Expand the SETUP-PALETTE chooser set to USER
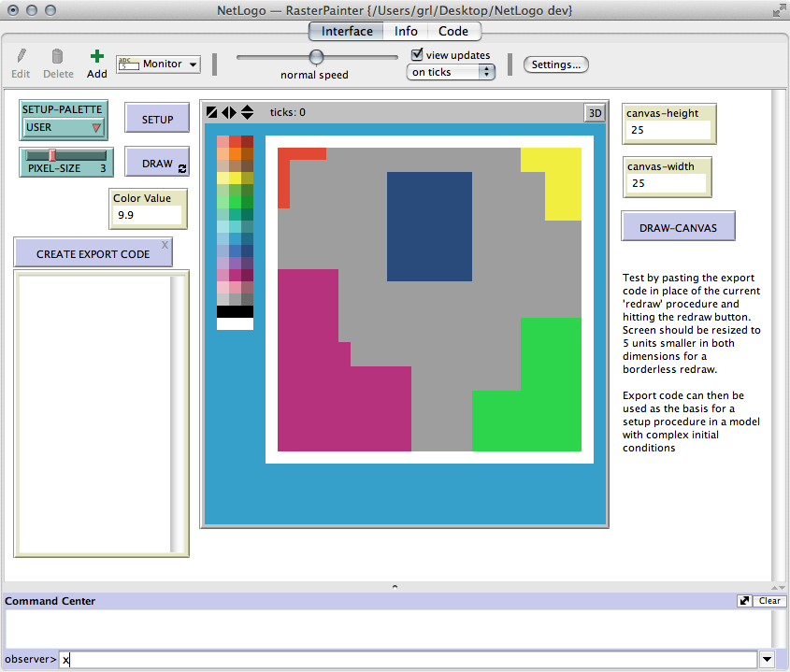The image size is (790, 672). (64, 128)
